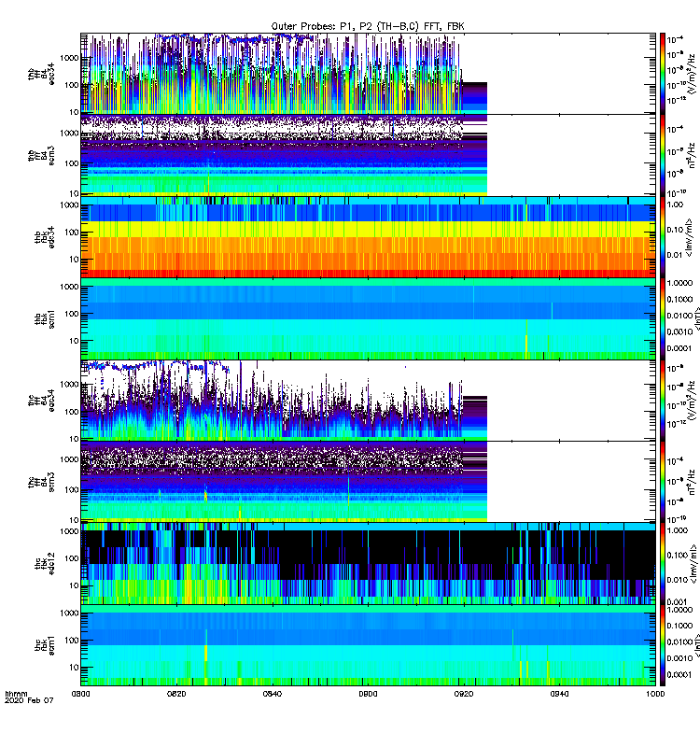Click the "hhmm" axis unit label

pyautogui.click(x=16, y=694)
